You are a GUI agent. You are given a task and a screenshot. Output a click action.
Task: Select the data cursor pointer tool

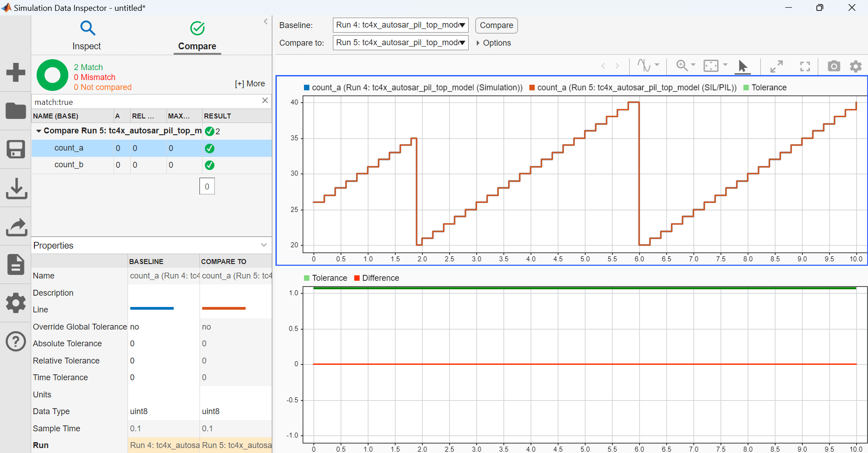click(742, 66)
